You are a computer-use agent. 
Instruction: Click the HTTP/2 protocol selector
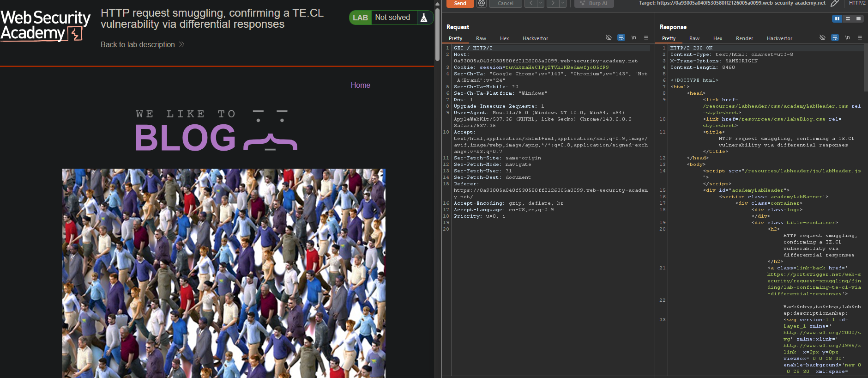[x=857, y=3]
